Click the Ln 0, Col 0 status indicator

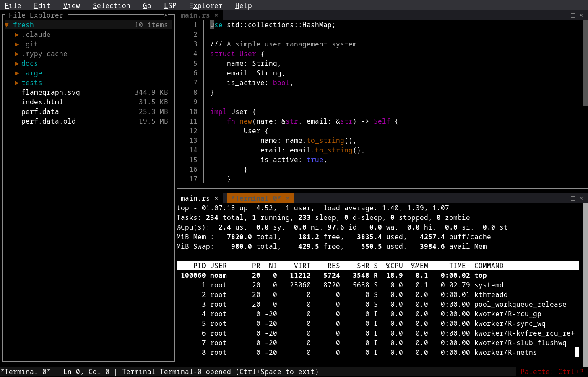[81, 372]
